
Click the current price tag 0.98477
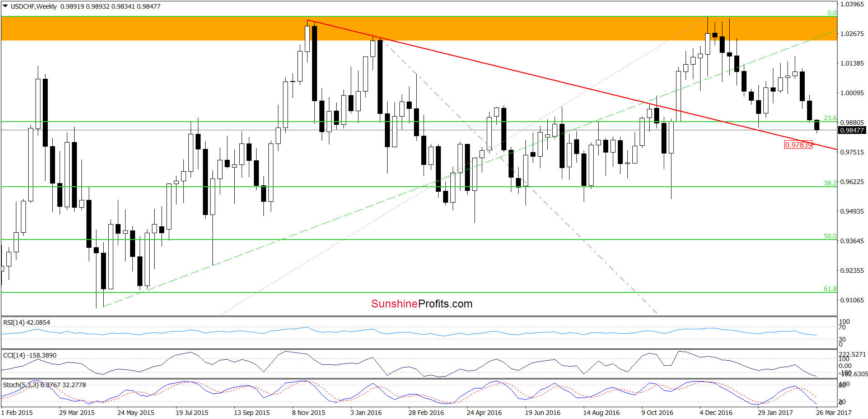point(852,130)
